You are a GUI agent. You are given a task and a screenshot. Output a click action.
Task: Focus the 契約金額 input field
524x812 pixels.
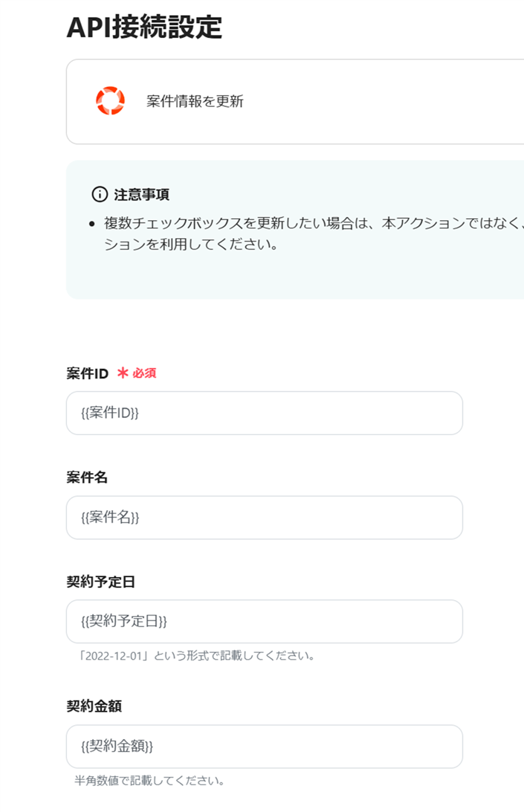point(264,747)
